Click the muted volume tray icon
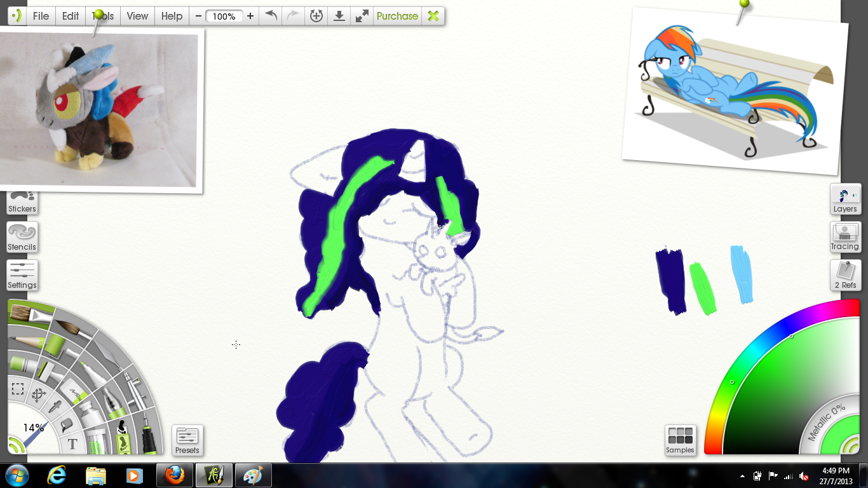 [x=804, y=476]
